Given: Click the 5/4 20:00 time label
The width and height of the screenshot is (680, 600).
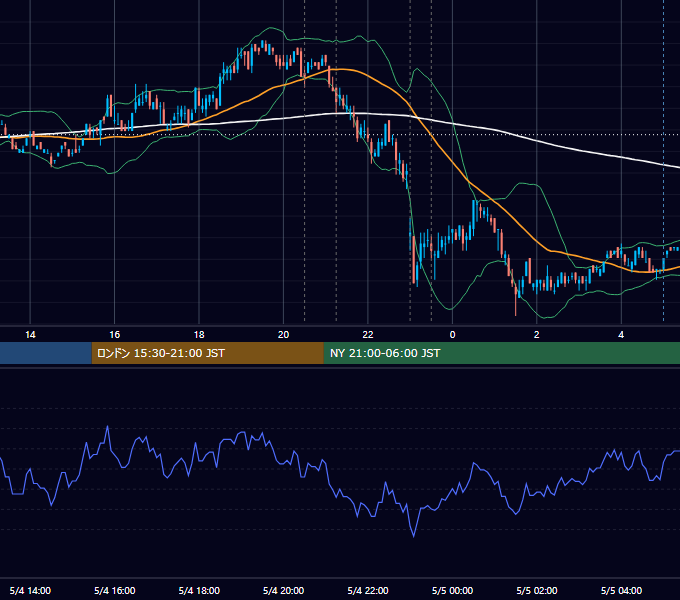Looking at the screenshot, I should 283,590.
